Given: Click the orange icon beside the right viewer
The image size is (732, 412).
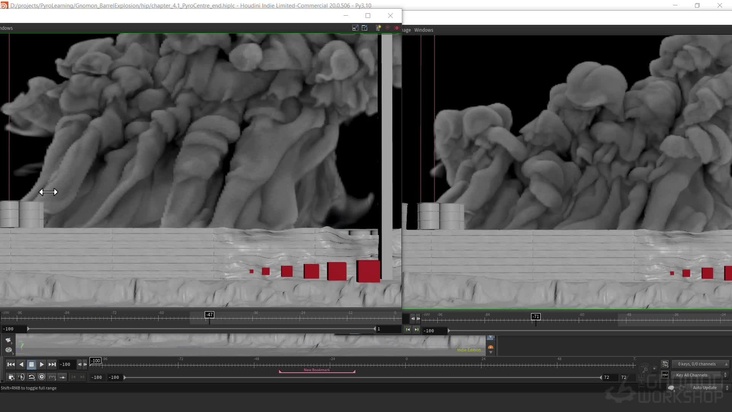Looking at the screenshot, I should 491,348.
